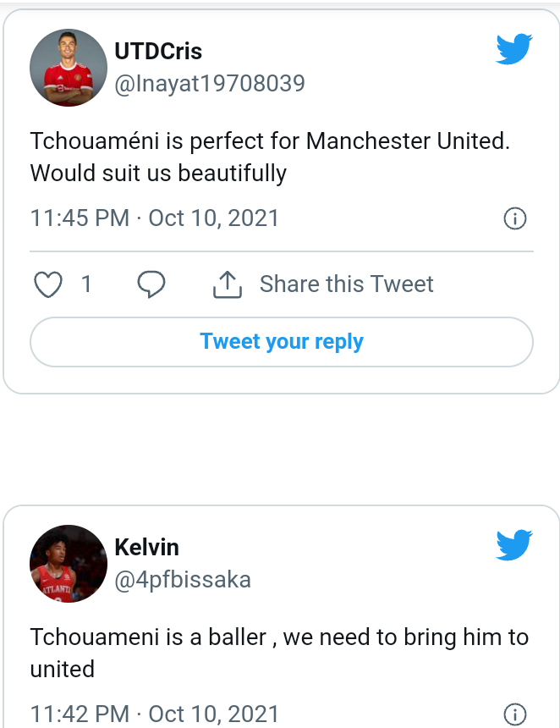Open replies via the speech bubble icon
This screenshot has width=560, height=728.
(151, 284)
